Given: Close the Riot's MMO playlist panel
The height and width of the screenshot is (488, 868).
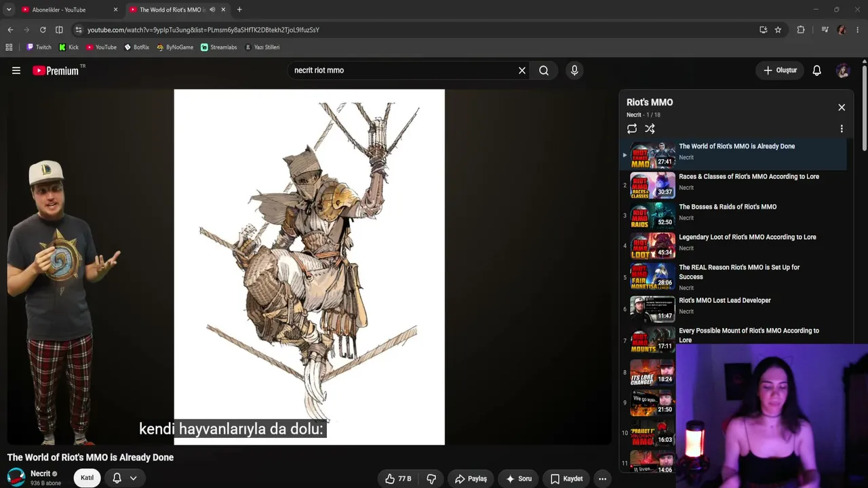Looking at the screenshot, I should [x=842, y=107].
